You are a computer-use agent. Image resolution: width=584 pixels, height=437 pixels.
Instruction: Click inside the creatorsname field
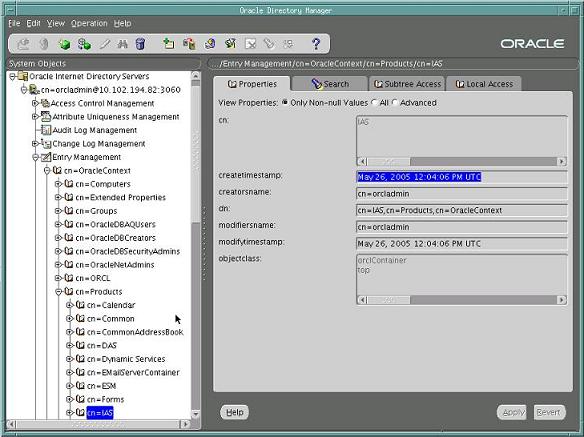pyautogui.click(x=461, y=194)
